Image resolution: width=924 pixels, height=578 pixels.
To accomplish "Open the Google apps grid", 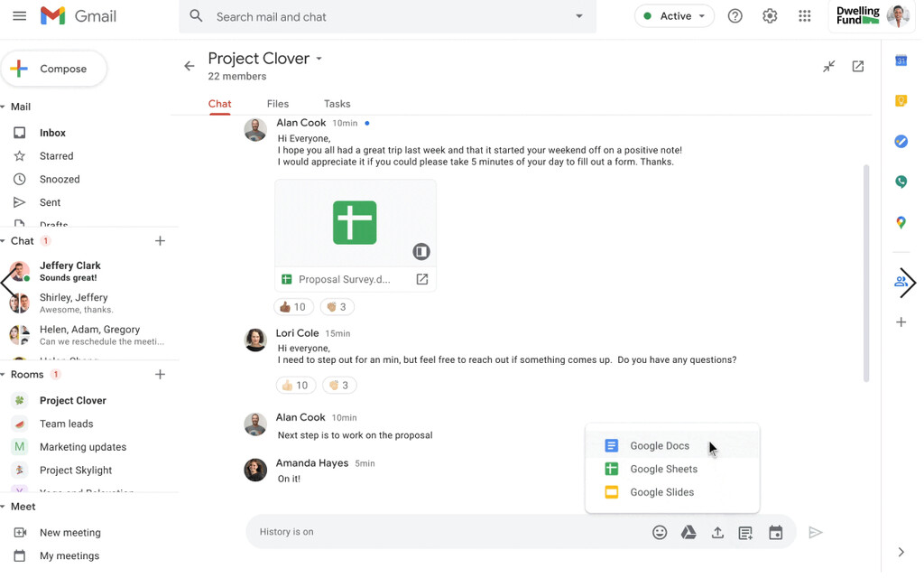I will [x=804, y=16].
